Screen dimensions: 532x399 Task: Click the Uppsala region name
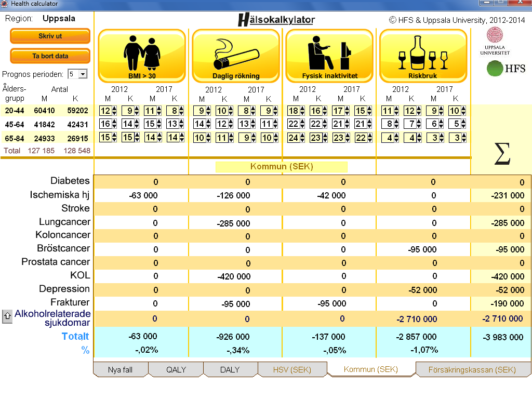pos(59,18)
